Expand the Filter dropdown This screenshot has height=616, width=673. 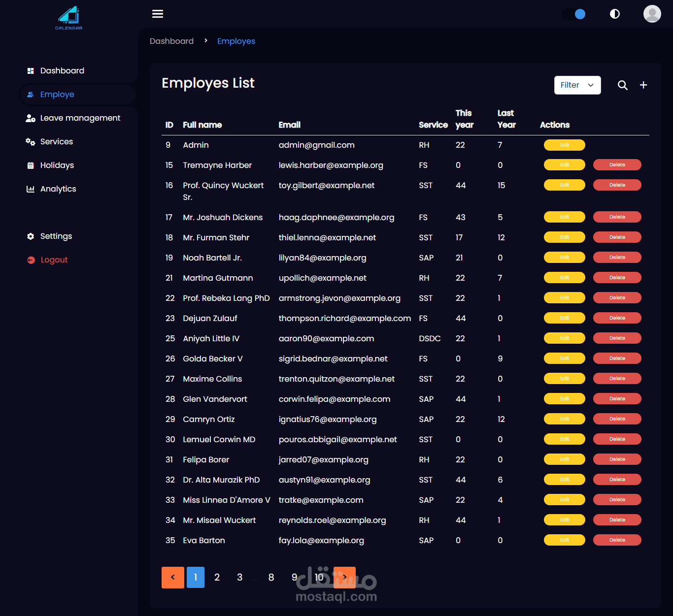[x=577, y=85]
